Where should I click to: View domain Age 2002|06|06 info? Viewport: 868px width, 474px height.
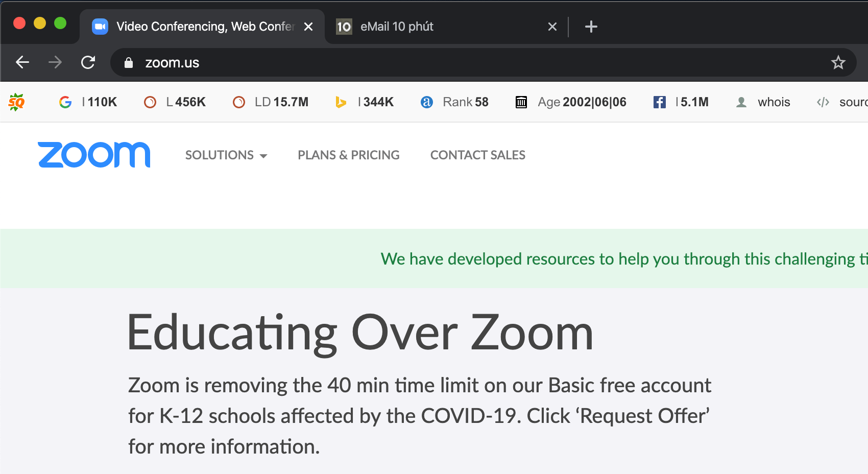click(x=571, y=102)
